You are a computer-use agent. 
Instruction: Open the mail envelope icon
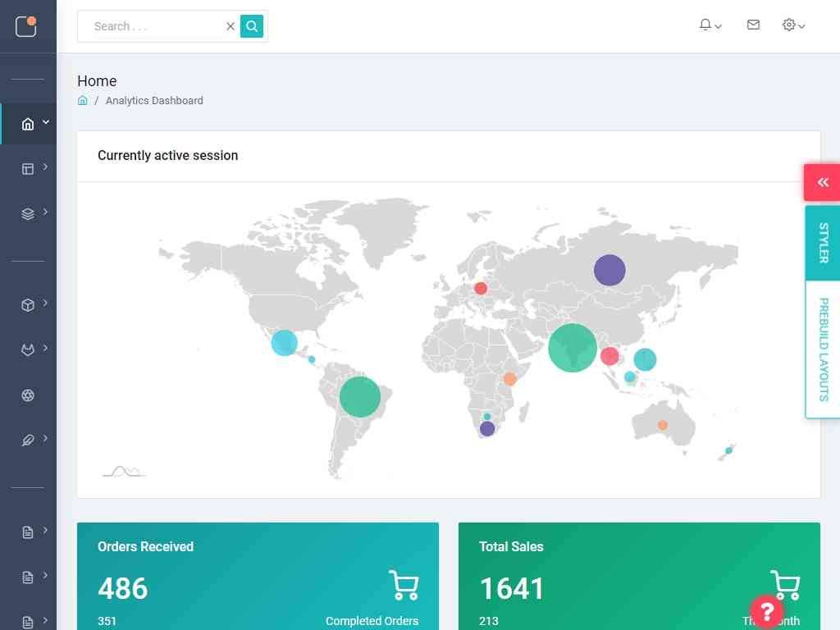753,25
